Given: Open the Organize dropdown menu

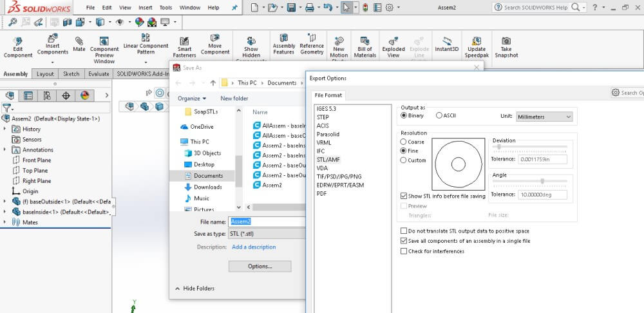Looking at the screenshot, I should [192, 99].
